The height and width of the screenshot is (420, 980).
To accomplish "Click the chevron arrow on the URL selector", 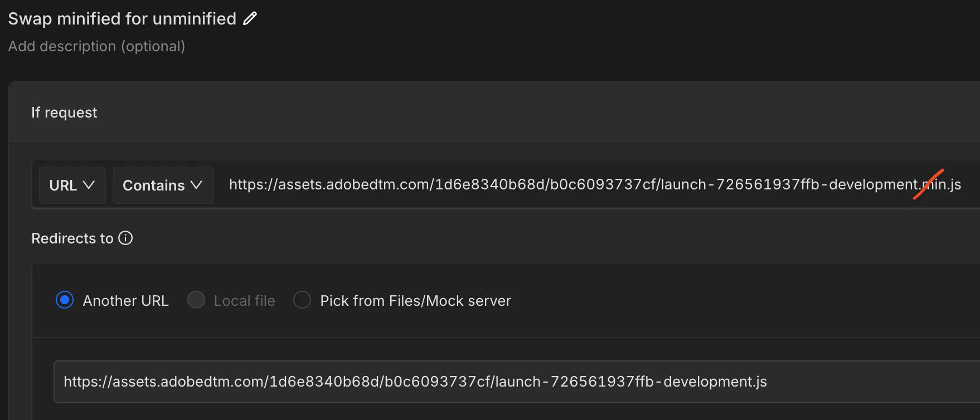I will (x=89, y=185).
